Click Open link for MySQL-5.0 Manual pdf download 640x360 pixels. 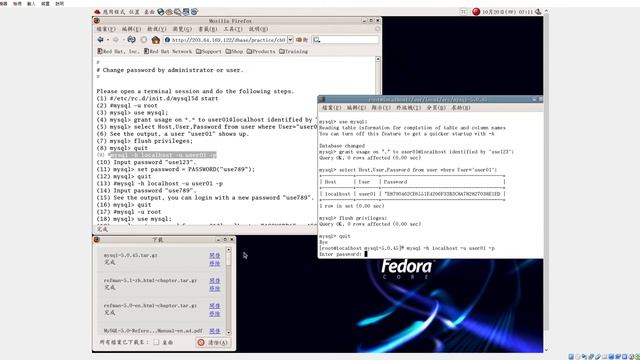click(215, 331)
